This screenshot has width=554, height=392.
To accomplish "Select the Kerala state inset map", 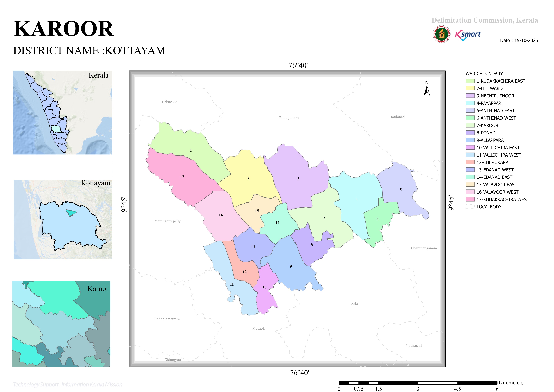I will [x=63, y=113].
